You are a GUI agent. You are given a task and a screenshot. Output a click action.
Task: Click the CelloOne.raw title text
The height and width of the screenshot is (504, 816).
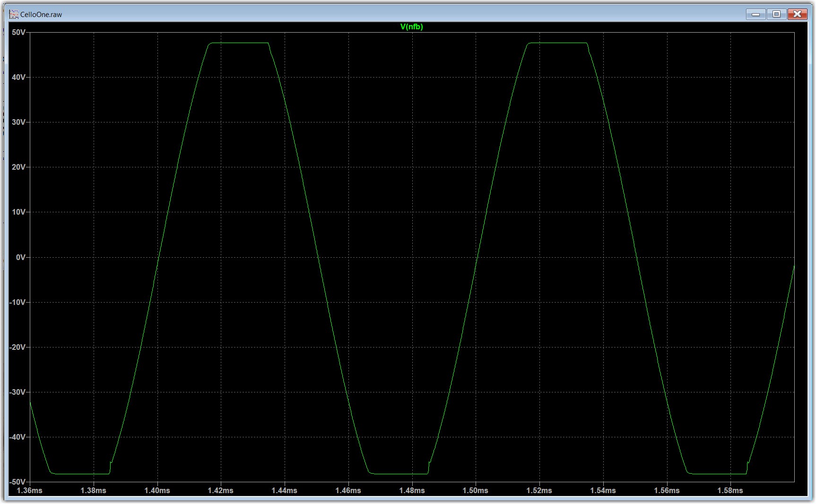(41, 15)
